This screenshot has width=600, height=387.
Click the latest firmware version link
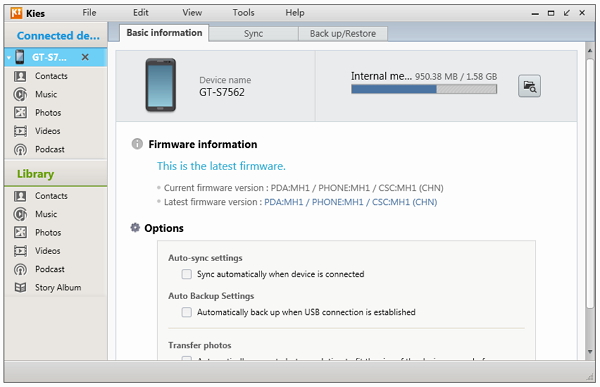(x=351, y=202)
